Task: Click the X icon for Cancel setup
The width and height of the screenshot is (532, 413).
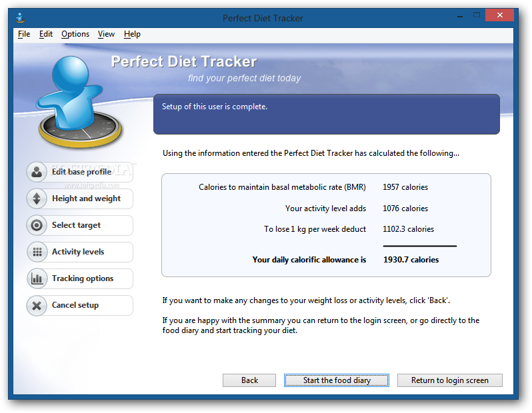Action: pos(37,306)
